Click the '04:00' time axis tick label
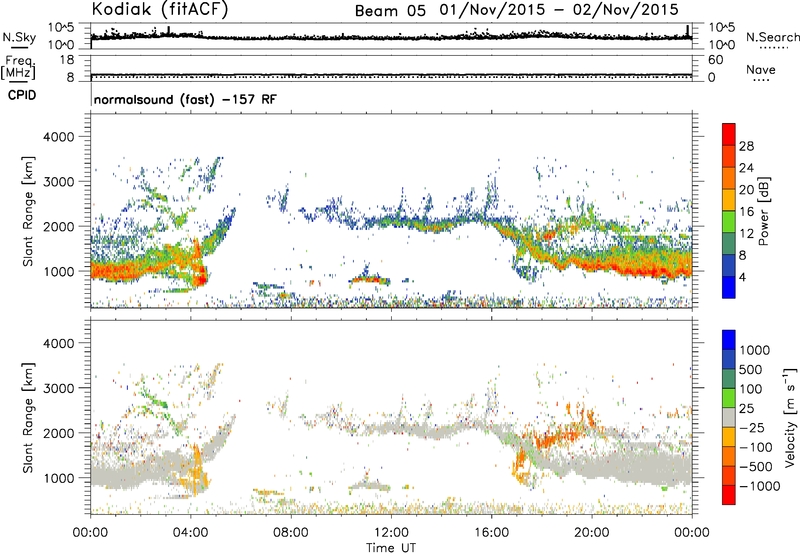Screen dimensions: 800x554 (191, 533)
